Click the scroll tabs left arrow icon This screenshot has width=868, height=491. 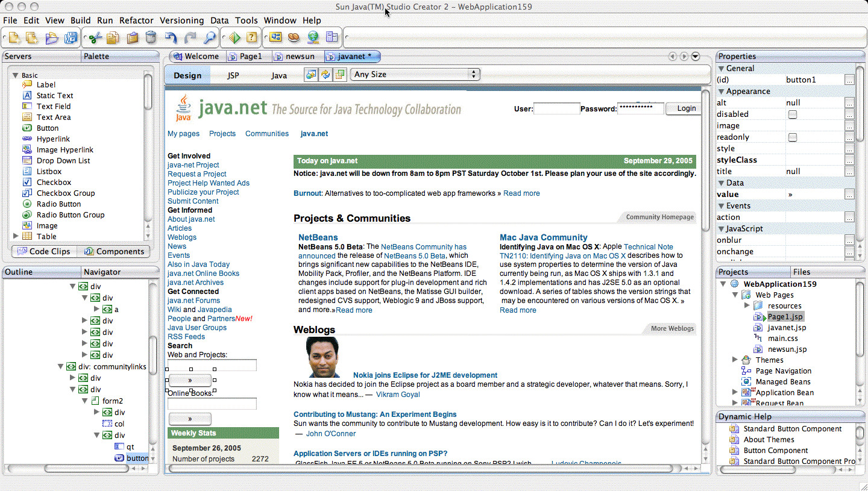[x=673, y=57]
